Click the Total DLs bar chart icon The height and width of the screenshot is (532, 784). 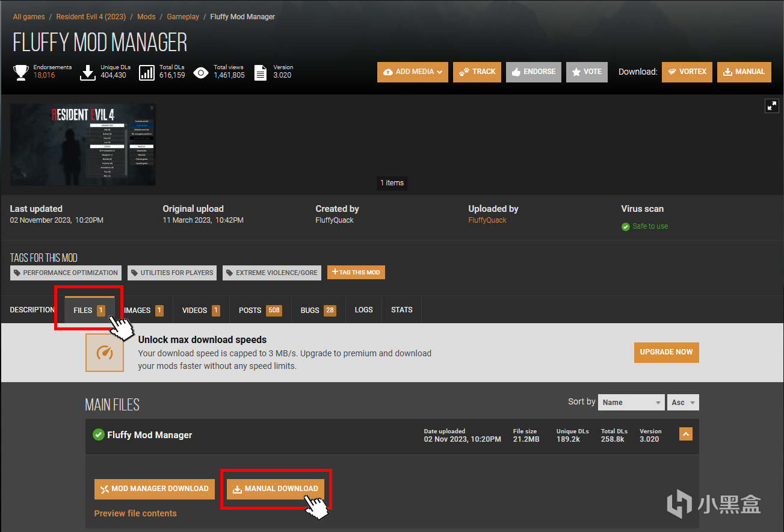(x=147, y=72)
